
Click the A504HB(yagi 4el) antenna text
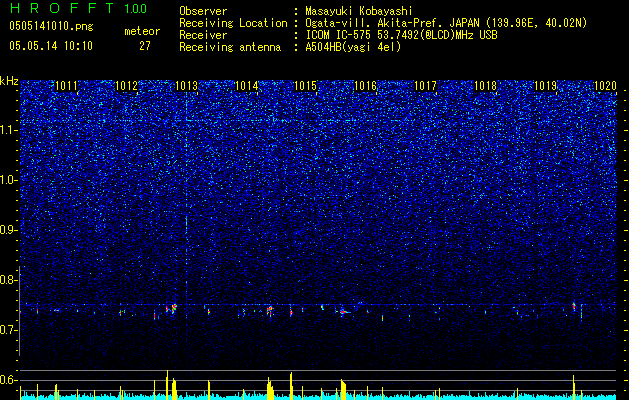tap(353, 47)
